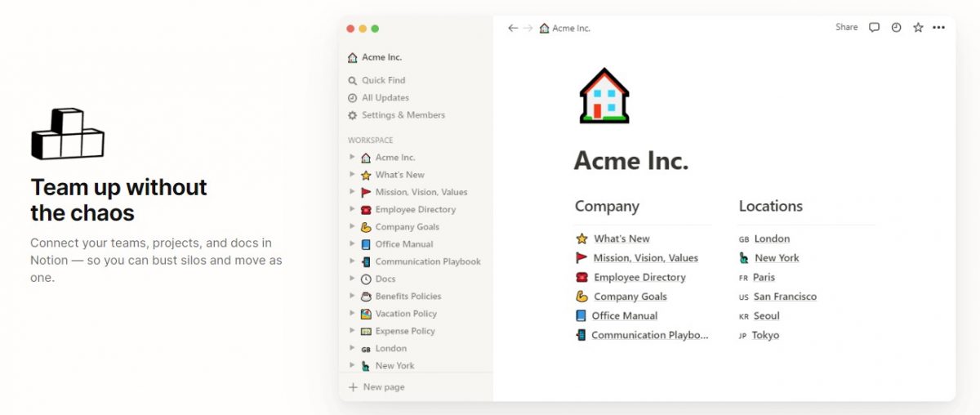Click the icon beside Benefits Policies in sidebar
This screenshot has height=415, width=980.
tap(366, 297)
